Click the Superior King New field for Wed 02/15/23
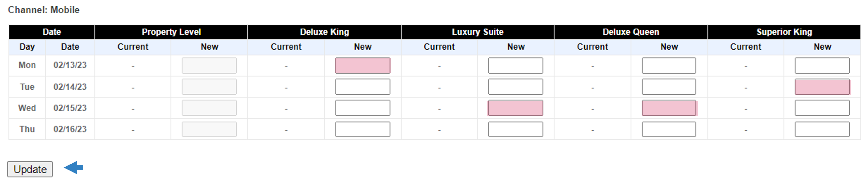The height and width of the screenshot is (181, 868). (822, 108)
